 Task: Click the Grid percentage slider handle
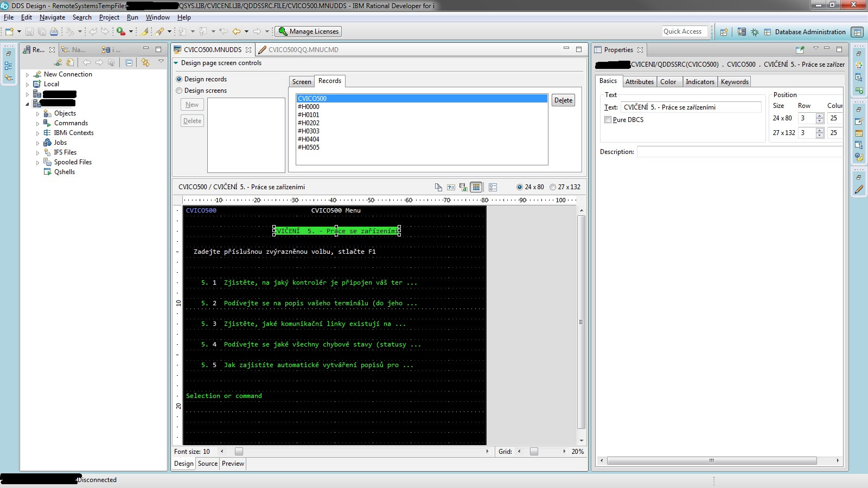tap(534, 452)
